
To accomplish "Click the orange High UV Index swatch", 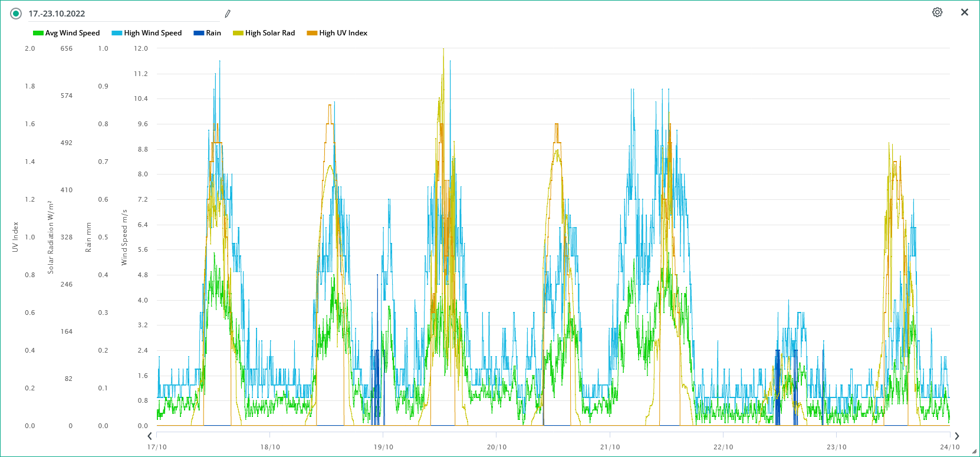I will (312, 33).
